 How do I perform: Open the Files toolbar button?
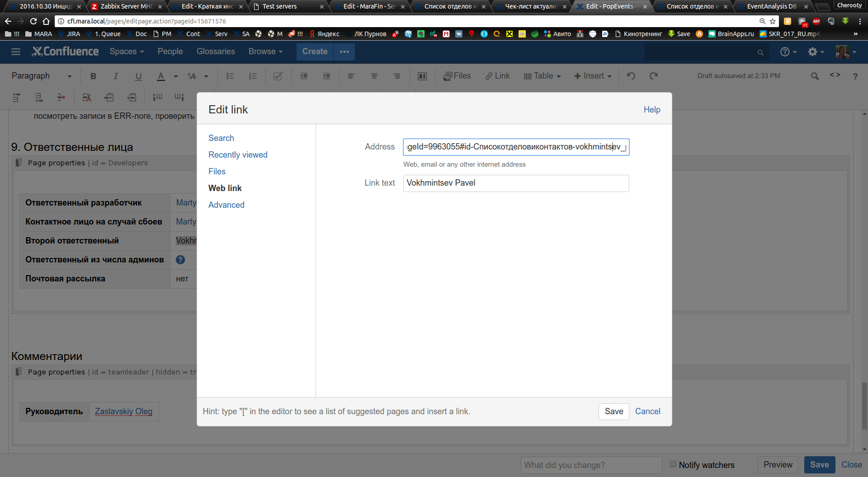click(457, 76)
